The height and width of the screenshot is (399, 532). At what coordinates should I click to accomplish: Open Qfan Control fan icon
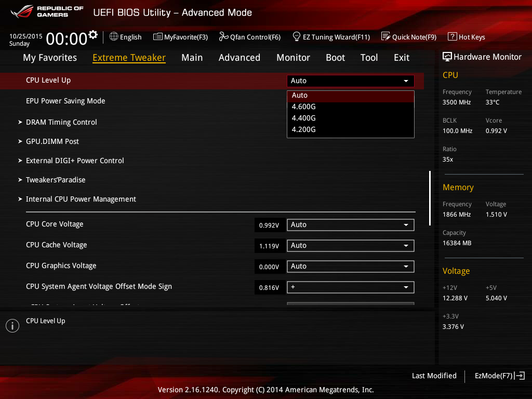click(x=223, y=36)
